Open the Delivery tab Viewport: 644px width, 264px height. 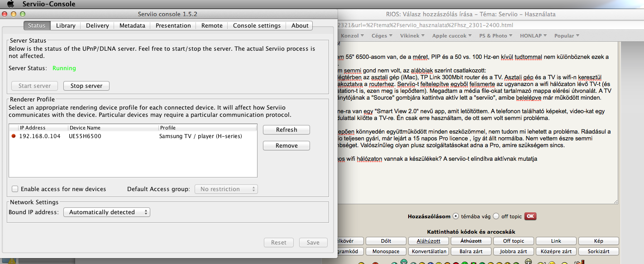coord(97,26)
